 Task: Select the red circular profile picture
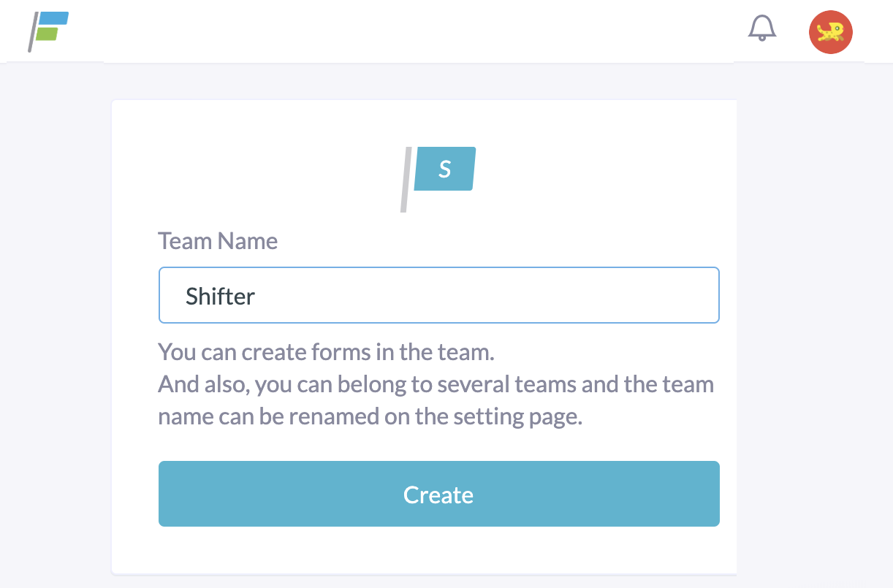click(831, 31)
